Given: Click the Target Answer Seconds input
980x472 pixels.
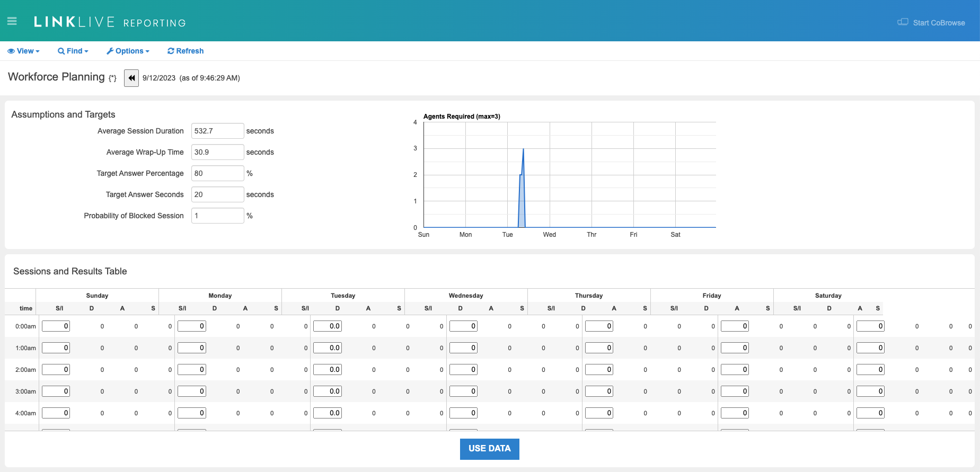Looking at the screenshot, I should pos(217,194).
